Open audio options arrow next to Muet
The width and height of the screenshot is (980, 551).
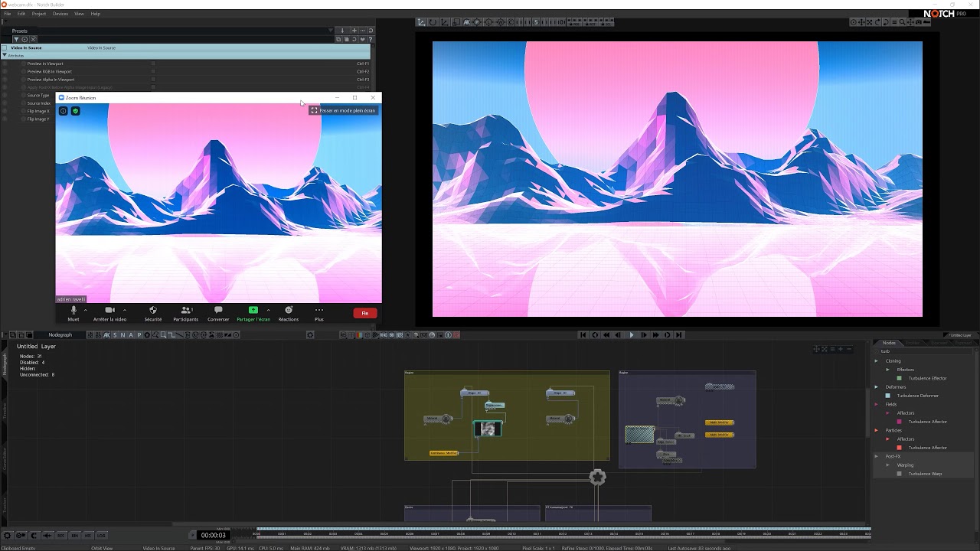tap(85, 310)
